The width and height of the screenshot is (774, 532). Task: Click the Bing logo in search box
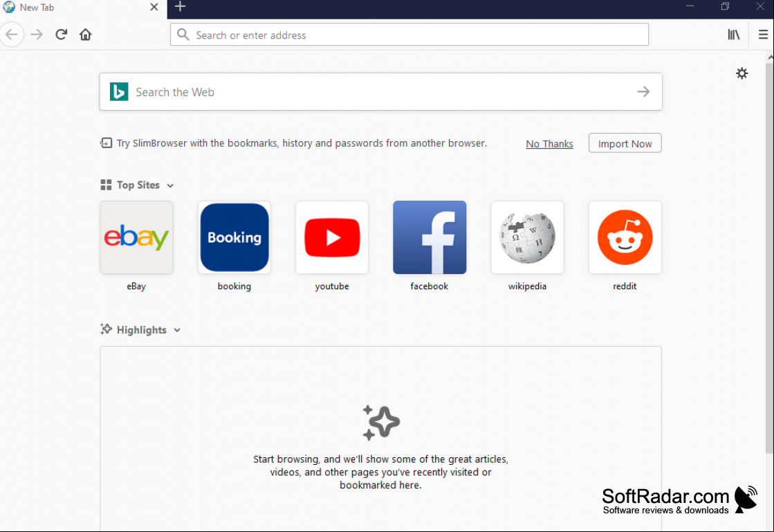[119, 92]
